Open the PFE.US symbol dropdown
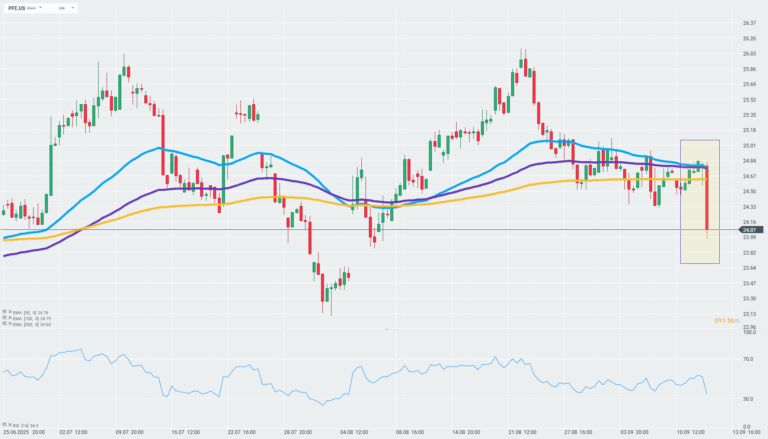768x439 pixels. 40,8
